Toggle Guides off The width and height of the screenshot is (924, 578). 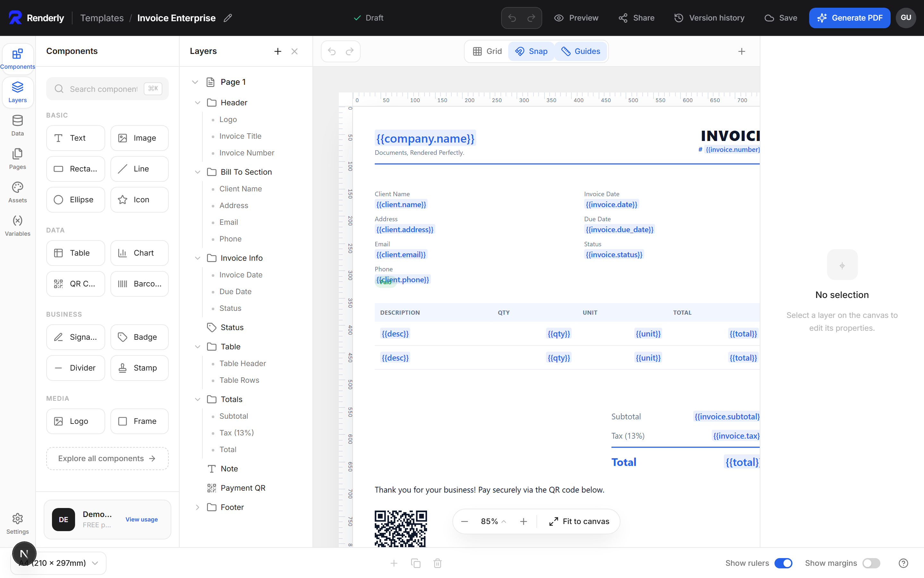click(x=580, y=51)
